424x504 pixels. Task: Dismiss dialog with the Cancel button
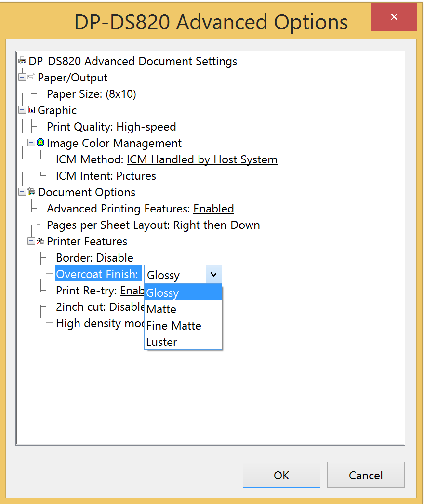[x=366, y=475]
